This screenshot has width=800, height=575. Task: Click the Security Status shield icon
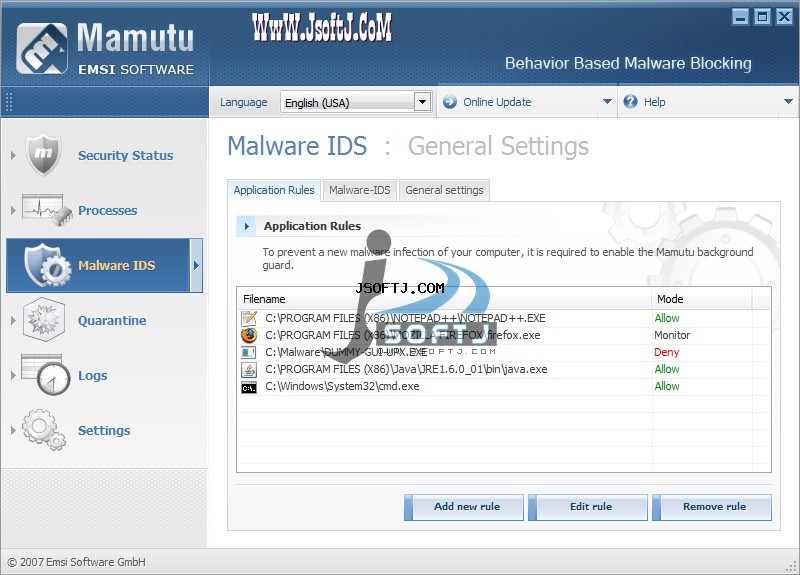coord(43,155)
